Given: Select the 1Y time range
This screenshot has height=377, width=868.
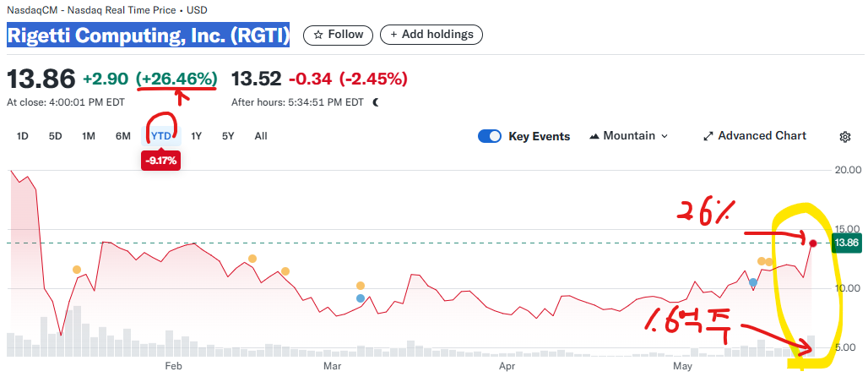Looking at the screenshot, I should (196, 136).
